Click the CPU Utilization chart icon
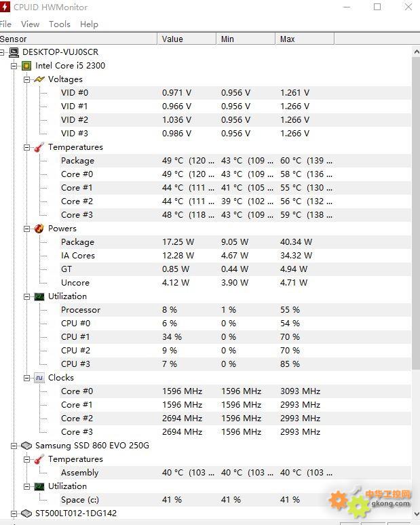 39,296
